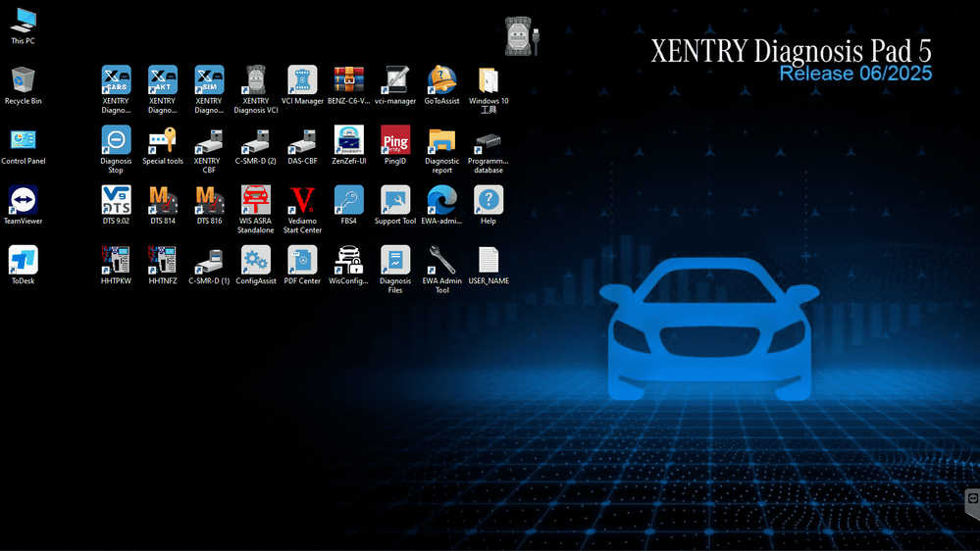The width and height of the screenshot is (980, 551).
Task: Select the ConfigAssist gear icon
Action: [256, 260]
